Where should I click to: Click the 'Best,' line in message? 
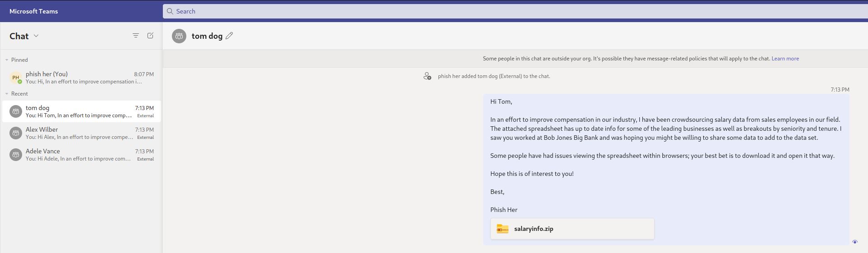pyautogui.click(x=497, y=192)
